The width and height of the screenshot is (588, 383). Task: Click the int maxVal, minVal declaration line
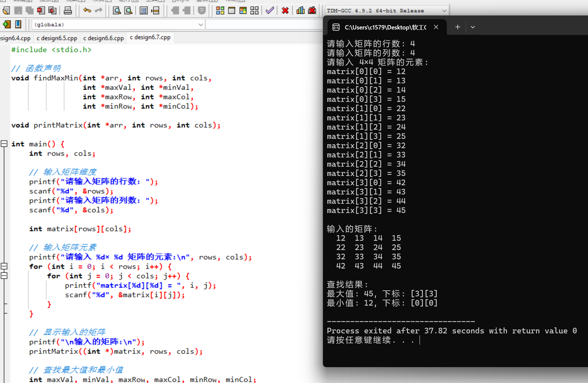pyautogui.click(x=143, y=379)
